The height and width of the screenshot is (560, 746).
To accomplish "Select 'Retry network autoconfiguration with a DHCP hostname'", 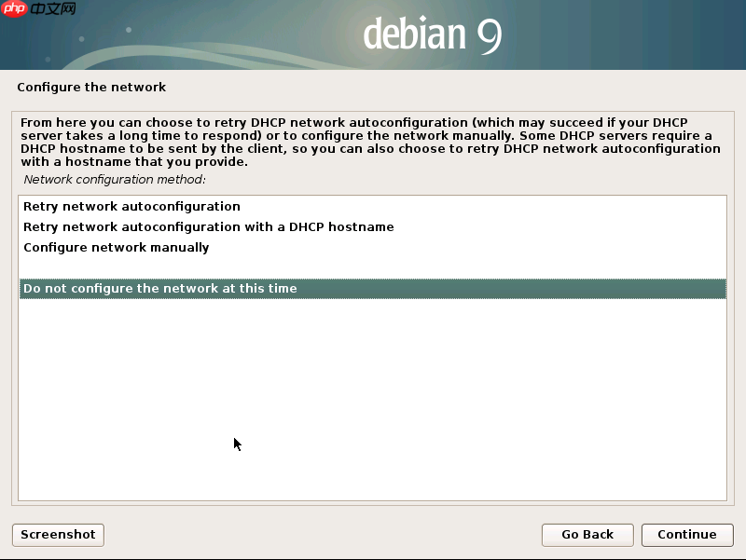I will [207, 226].
